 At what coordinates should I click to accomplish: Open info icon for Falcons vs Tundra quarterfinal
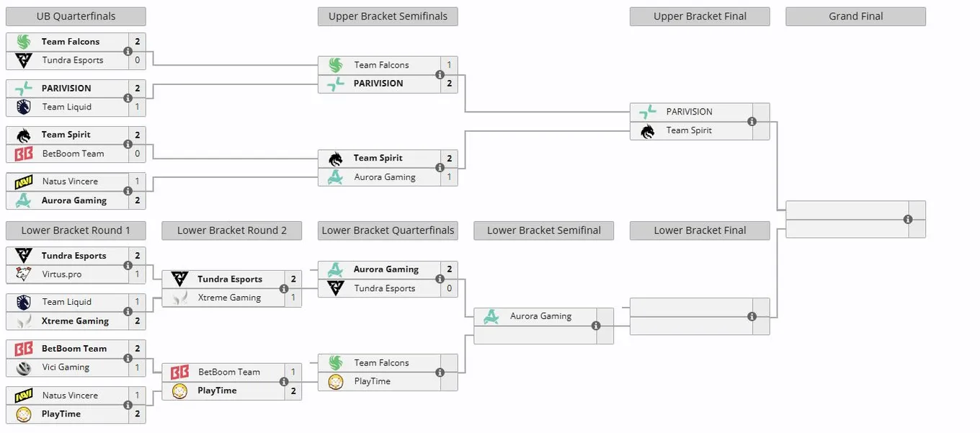[x=128, y=51]
